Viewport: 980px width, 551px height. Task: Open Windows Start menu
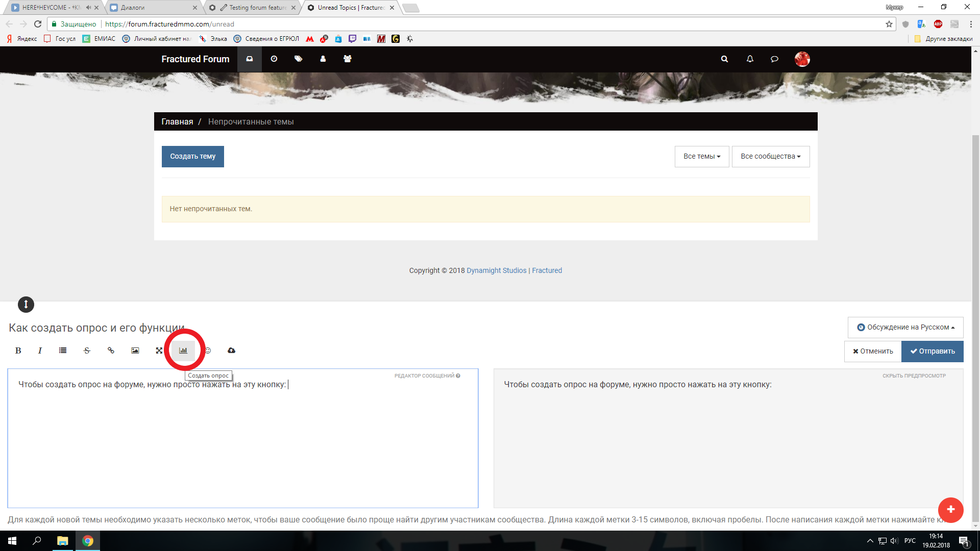coord(12,541)
